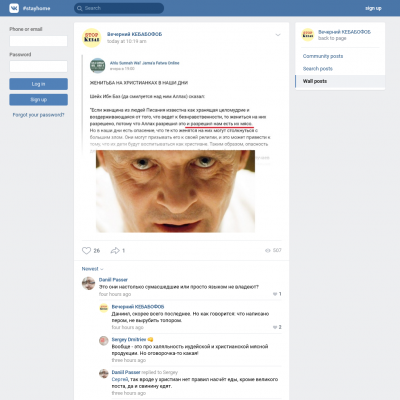Open Sergey Dmitriev profile name

pyautogui.click(x=129, y=339)
